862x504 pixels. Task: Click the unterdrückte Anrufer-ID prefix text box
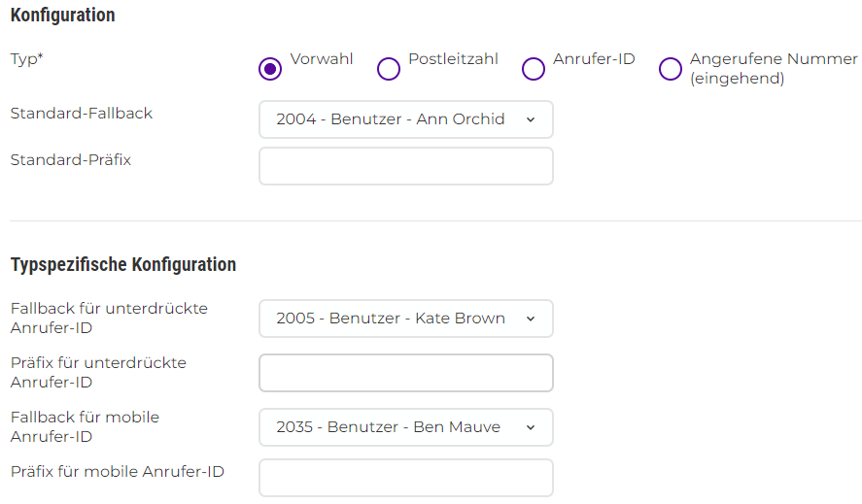pyautogui.click(x=405, y=373)
